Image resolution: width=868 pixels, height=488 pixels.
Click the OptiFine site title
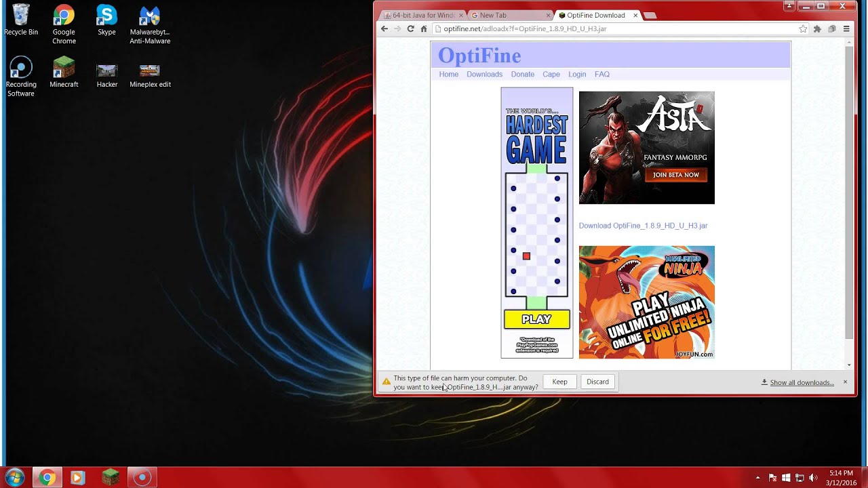(x=479, y=55)
